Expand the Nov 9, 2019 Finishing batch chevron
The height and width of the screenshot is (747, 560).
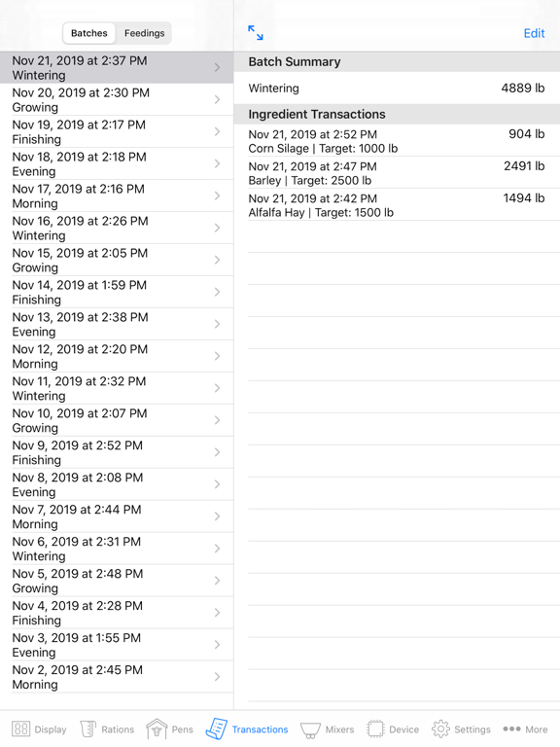[x=217, y=452]
